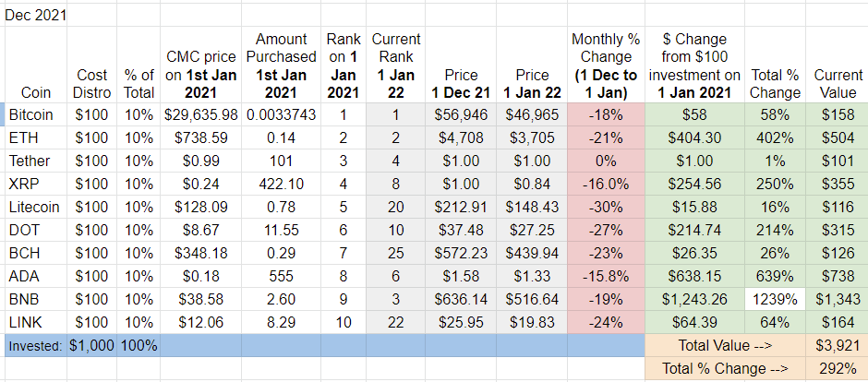Click Litecoin monthly change -30% cell
Viewport: 868px width, 382px height.
(606, 207)
